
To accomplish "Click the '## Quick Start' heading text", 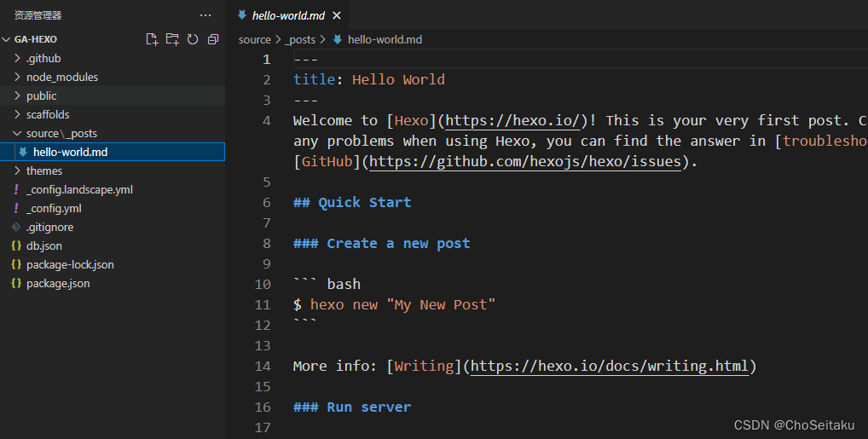I will point(352,203).
